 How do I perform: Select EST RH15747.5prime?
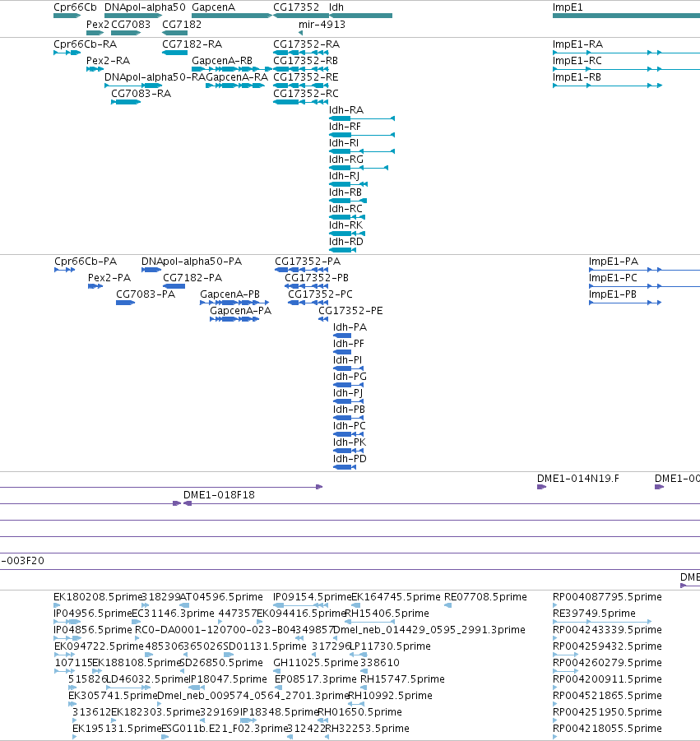(364, 687)
